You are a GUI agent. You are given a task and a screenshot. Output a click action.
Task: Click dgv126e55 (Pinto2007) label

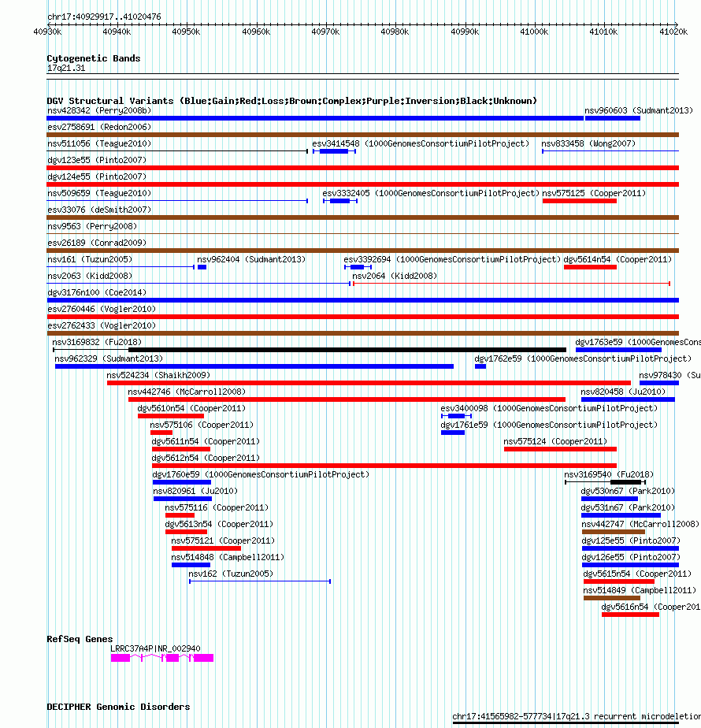tap(631, 557)
